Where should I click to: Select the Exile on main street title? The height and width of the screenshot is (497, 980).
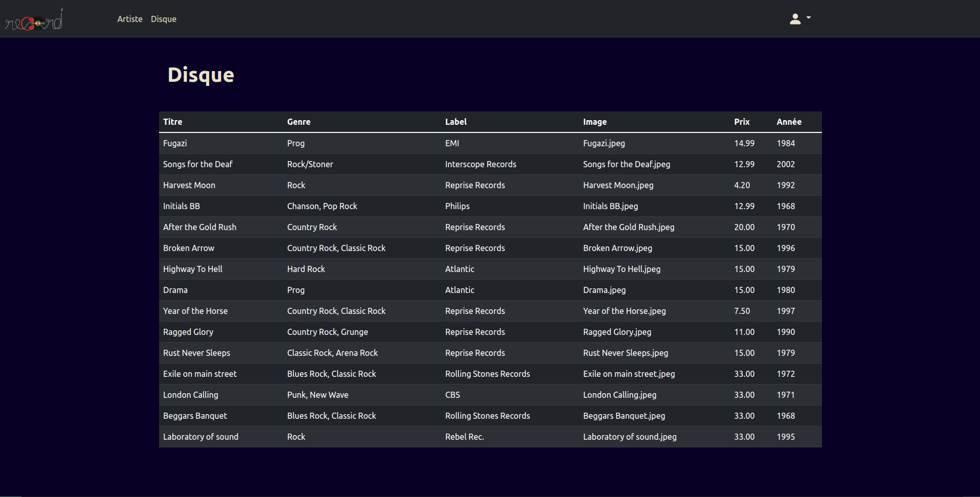pos(200,374)
